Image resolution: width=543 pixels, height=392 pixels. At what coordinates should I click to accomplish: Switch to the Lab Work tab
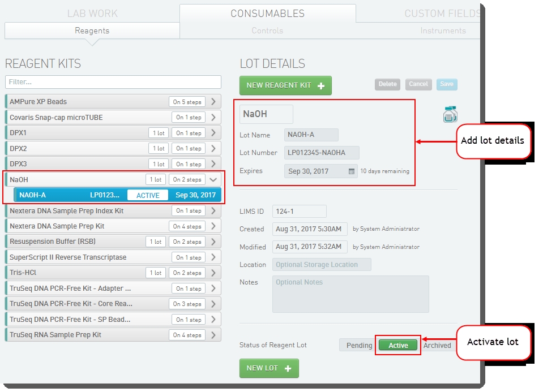coord(92,14)
